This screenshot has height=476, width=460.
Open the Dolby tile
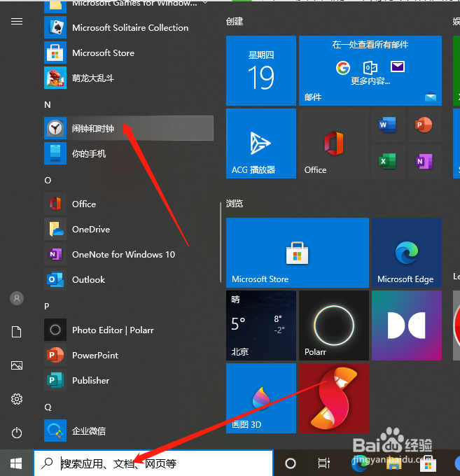pyautogui.click(x=407, y=325)
